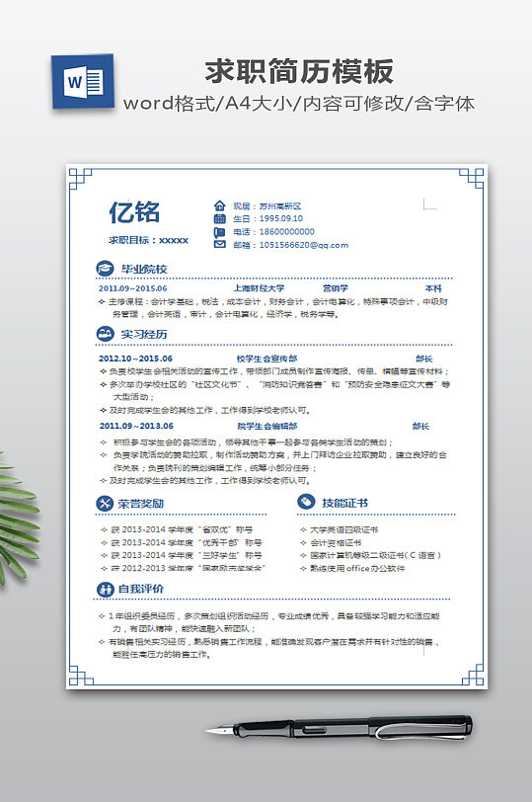Click the phone number 18600000000
This screenshot has width=532, height=802.
click(x=286, y=232)
